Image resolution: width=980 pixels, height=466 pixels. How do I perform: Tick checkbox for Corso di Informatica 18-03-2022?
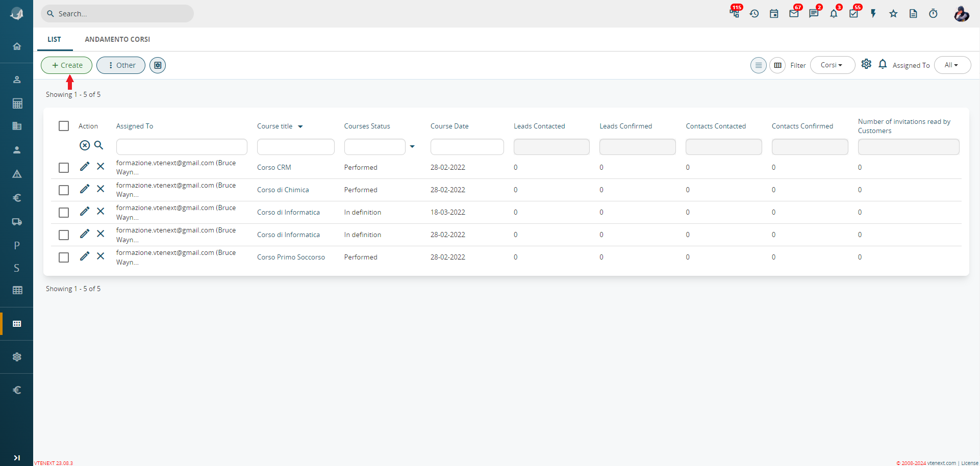[64, 213]
